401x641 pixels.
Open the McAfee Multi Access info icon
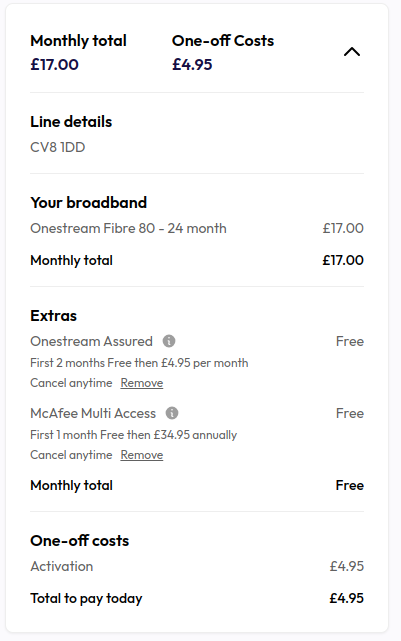click(x=172, y=413)
